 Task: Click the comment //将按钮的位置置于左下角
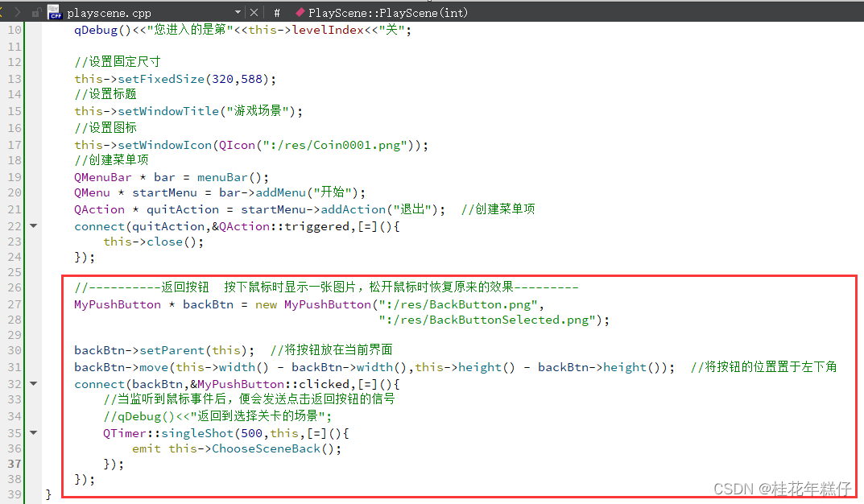pos(763,367)
